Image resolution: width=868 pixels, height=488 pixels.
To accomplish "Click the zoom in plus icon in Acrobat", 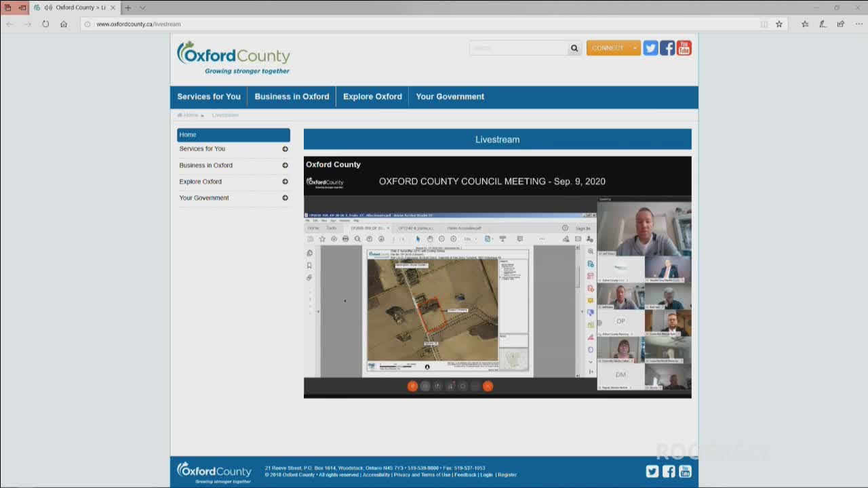I will [x=454, y=239].
